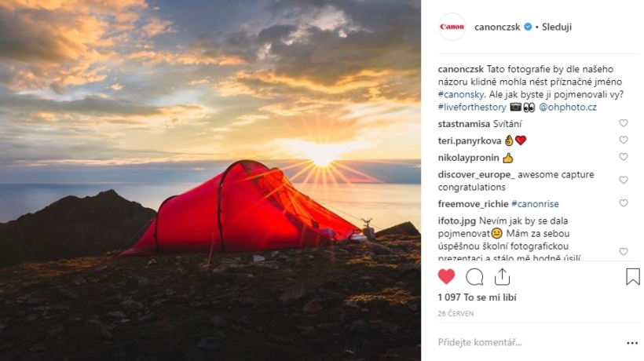The width and height of the screenshot is (644, 361).
Task: Click the red tent sunset photo
Action: point(210,180)
